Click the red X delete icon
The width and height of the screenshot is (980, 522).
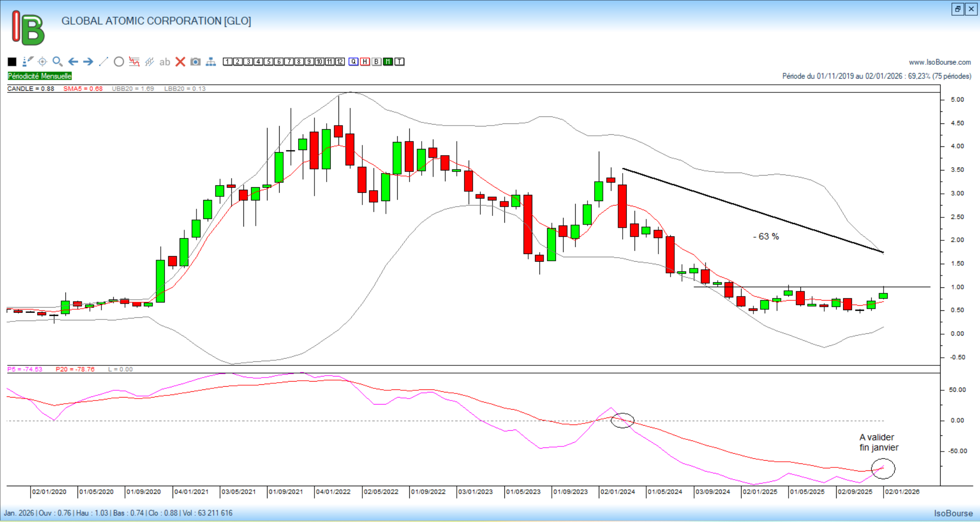coord(180,62)
